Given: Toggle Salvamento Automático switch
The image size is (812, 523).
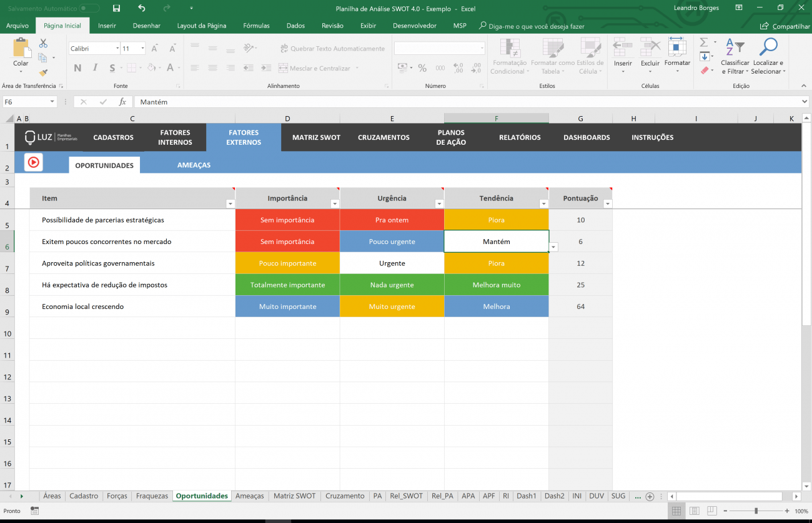Looking at the screenshot, I should tap(89, 8).
